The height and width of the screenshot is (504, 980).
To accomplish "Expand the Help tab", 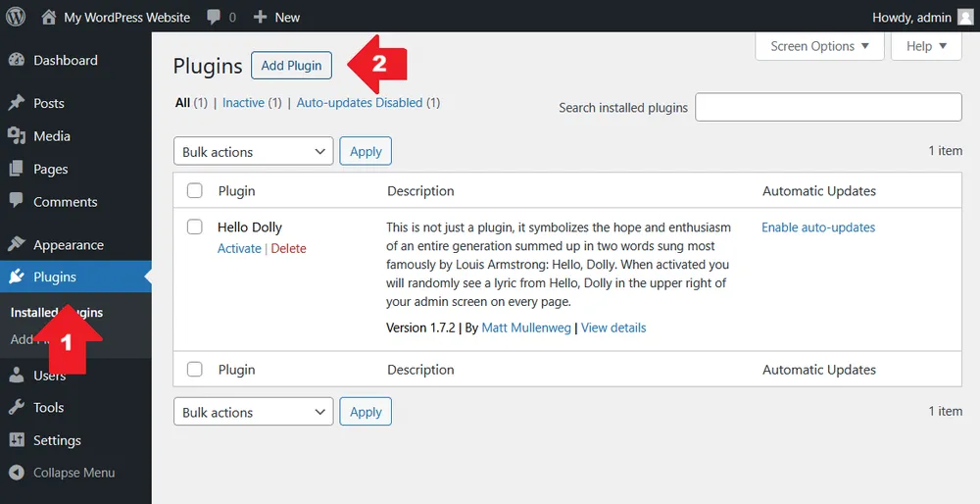I will point(926,46).
